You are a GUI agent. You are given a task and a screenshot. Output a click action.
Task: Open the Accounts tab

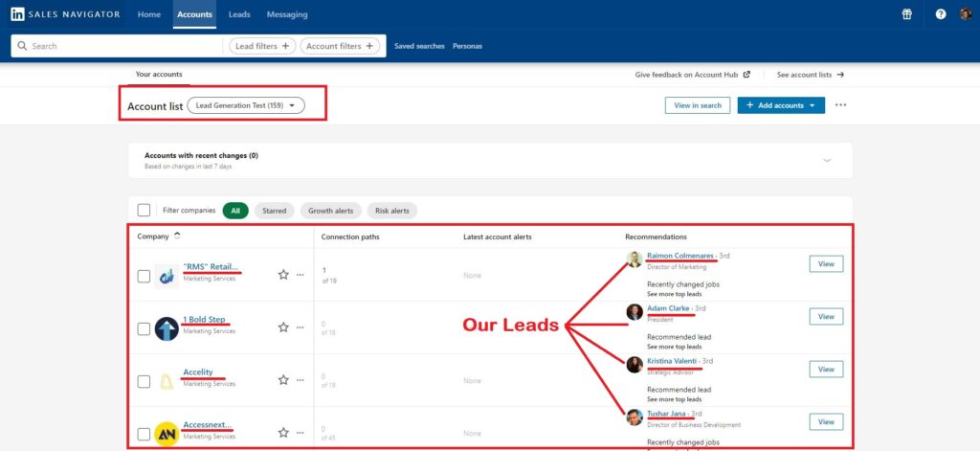click(x=194, y=14)
